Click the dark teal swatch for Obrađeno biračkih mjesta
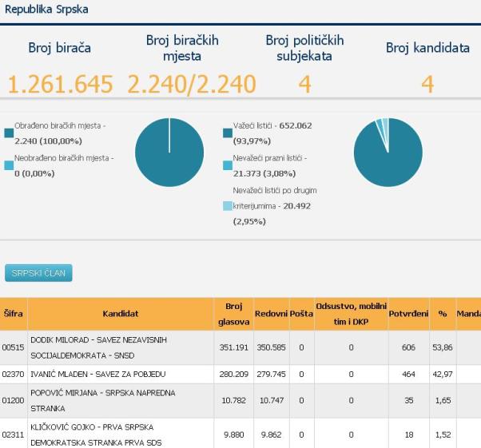Screen dimensions: 481x448 click(x=8, y=133)
